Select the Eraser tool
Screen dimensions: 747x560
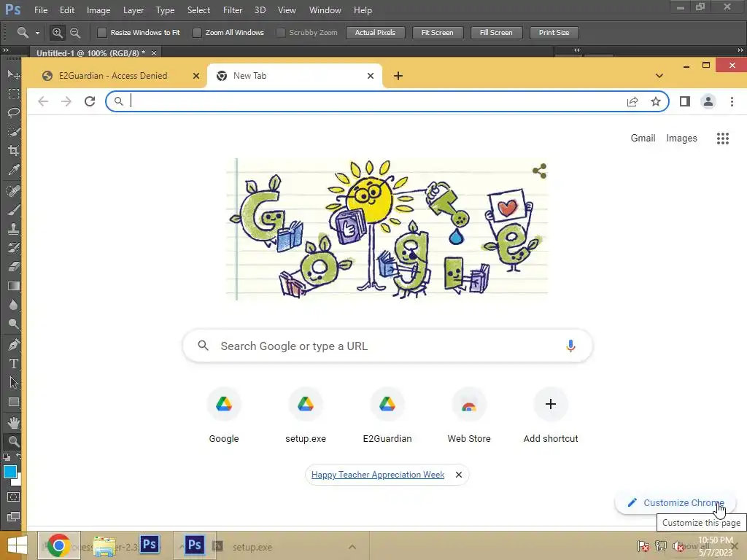(x=13, y=267)
